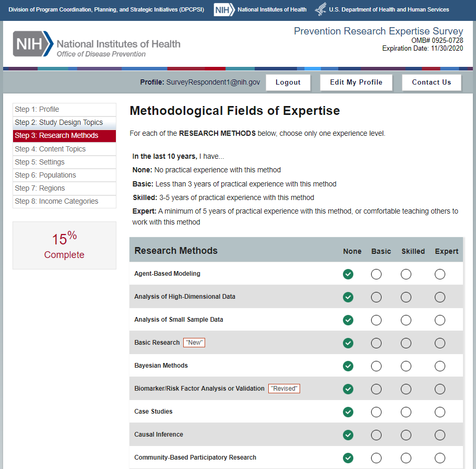The height and width of the screenshot is (469, 476).
Task: Select Expert for Community-Based Participatory Research
Action: 440,458
